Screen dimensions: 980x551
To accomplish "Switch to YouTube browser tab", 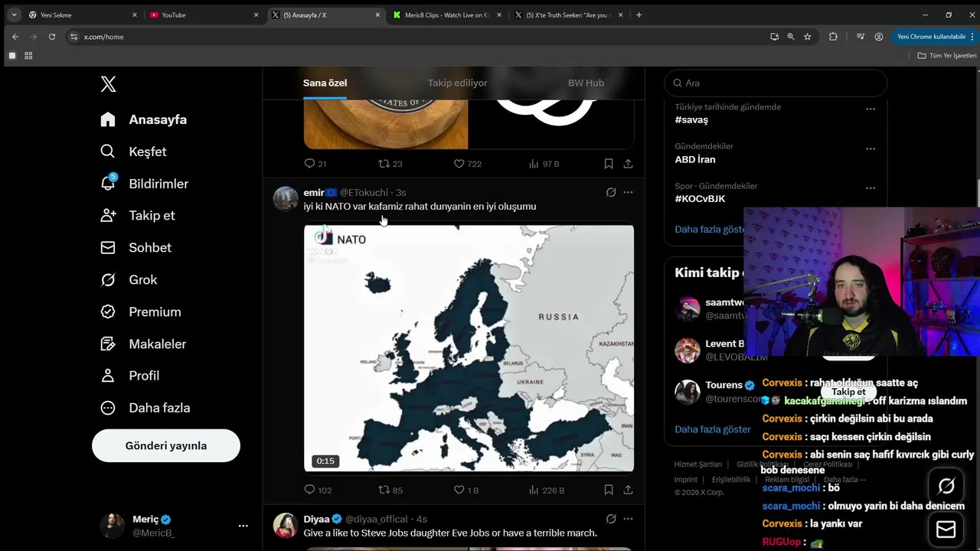I will pos(202,15).
